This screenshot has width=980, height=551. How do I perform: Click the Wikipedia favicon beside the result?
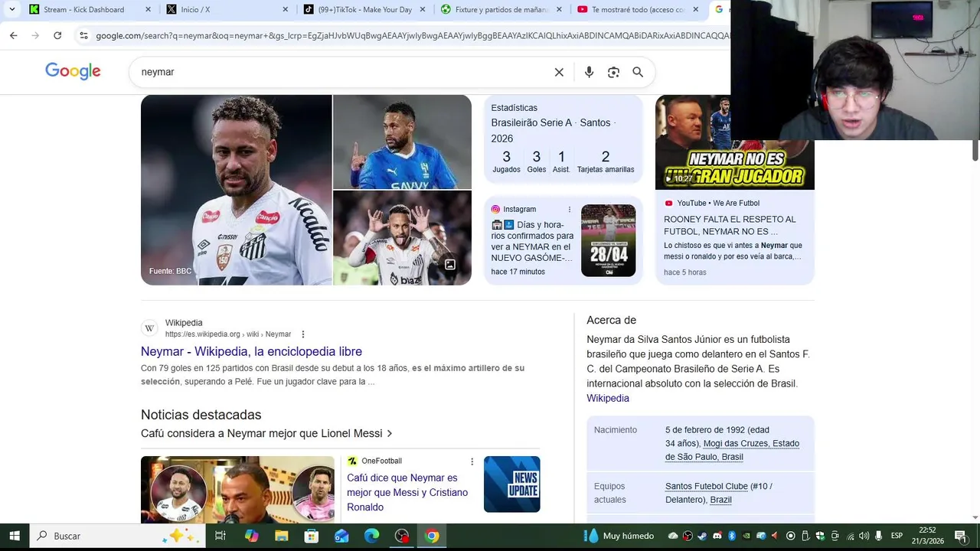pyautogui.click(x=149, y=328)
